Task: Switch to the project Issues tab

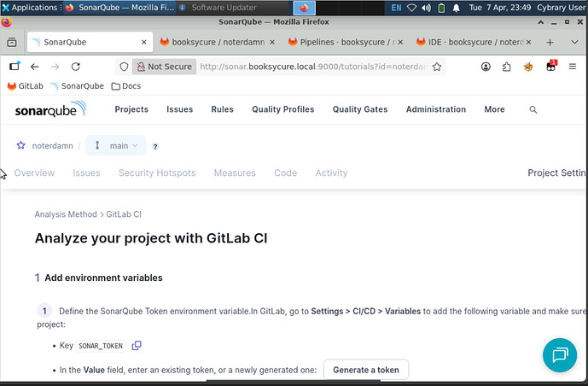Action: coord(86,173)
